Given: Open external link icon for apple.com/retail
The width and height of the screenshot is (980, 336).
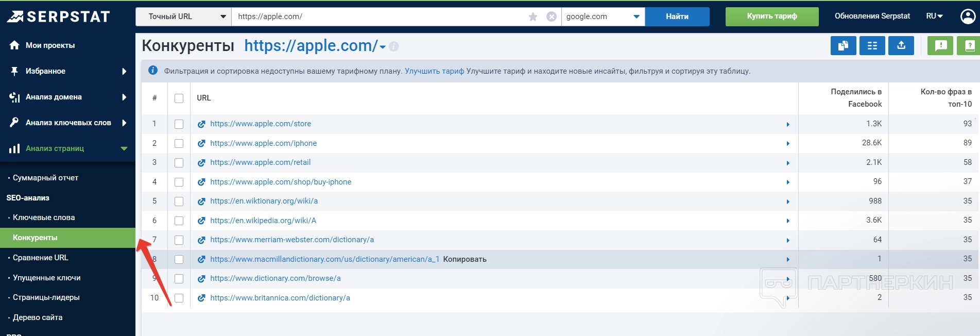Looking at the screenshot, I should point(201,163).
